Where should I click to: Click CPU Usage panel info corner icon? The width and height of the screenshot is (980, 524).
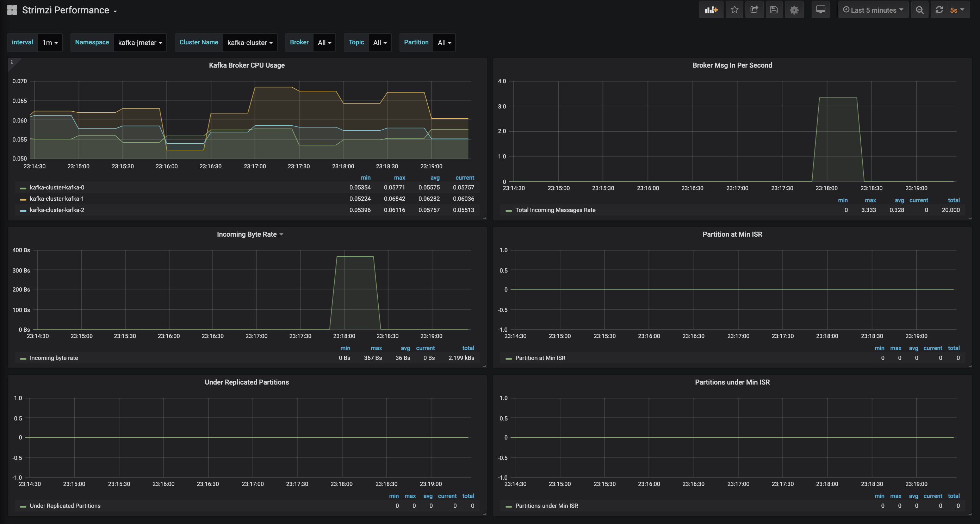(12, 62)
